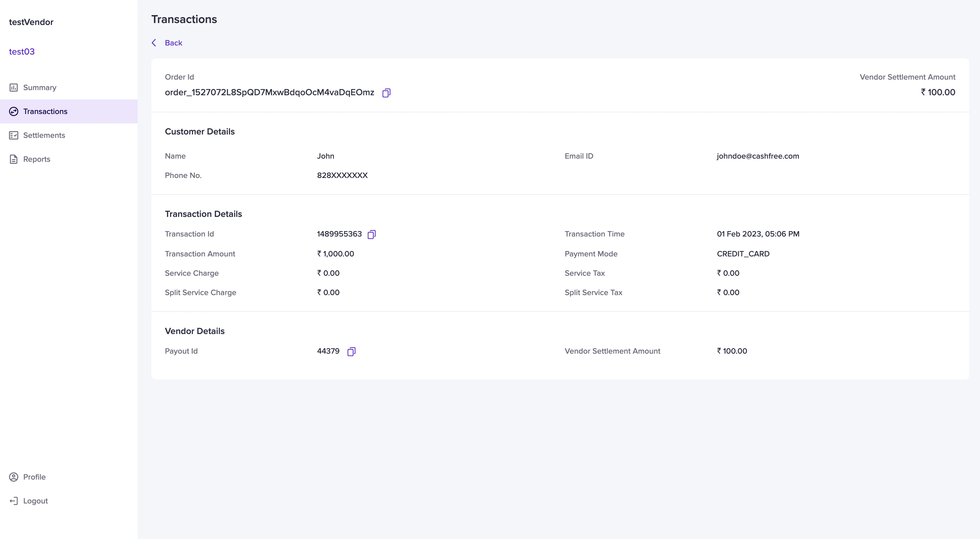
Task: Copy the Payout Id 44379
Action: tap(351, 351)
